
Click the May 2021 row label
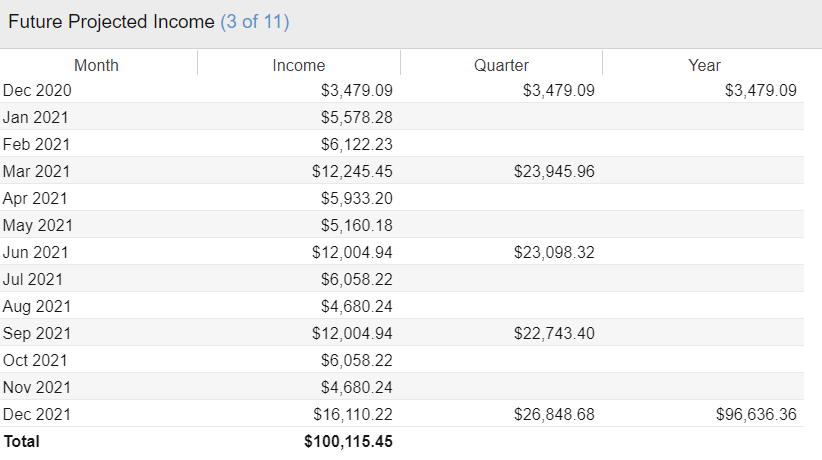pos(38,225)
